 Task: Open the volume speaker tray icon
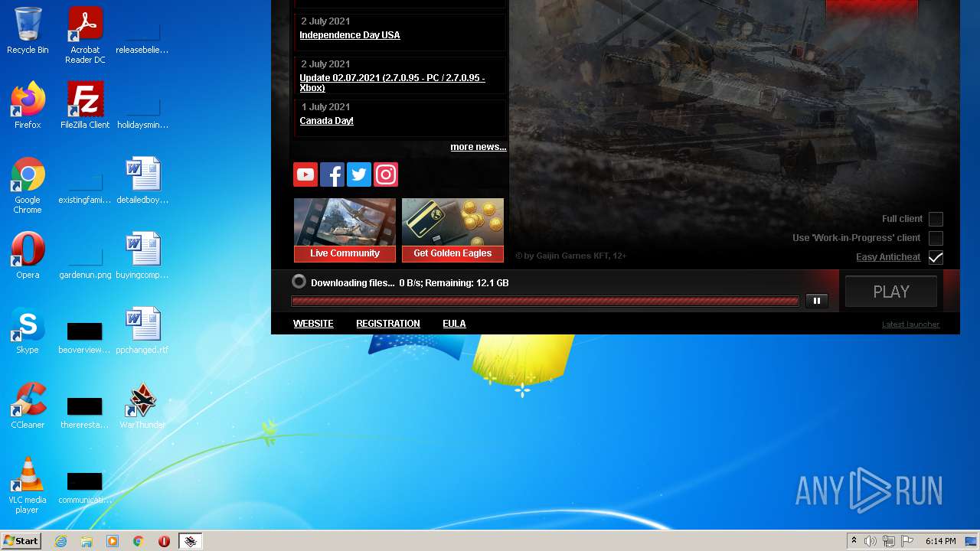click(871, 541)
